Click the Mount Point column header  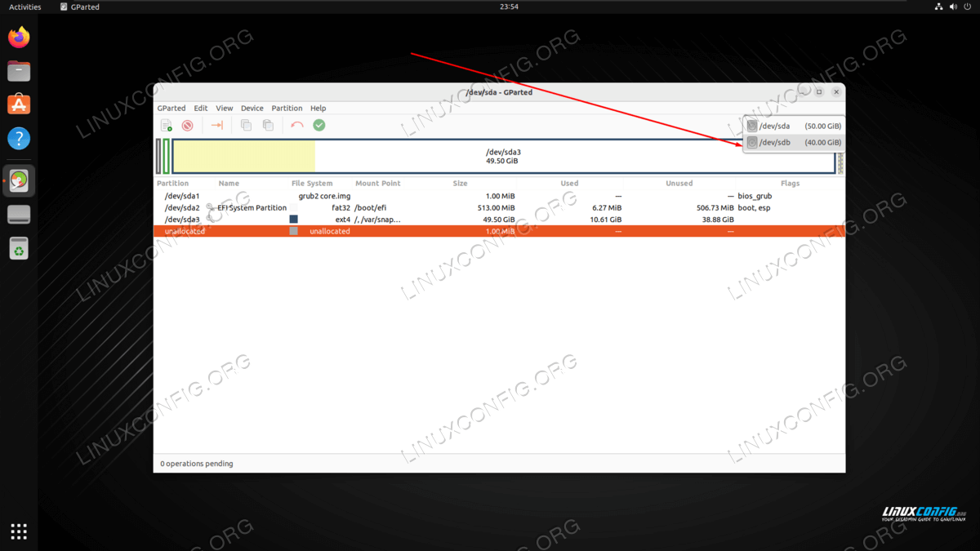point(378,184)
